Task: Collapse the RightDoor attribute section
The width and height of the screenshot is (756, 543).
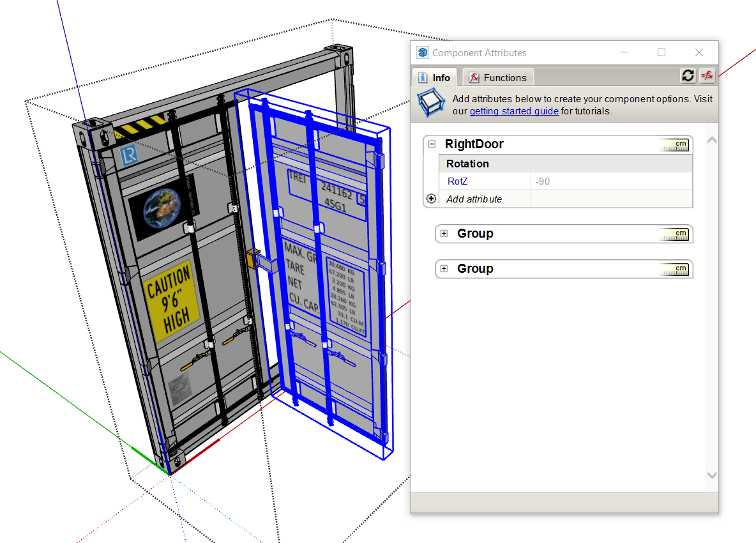Action: [432, 144]
